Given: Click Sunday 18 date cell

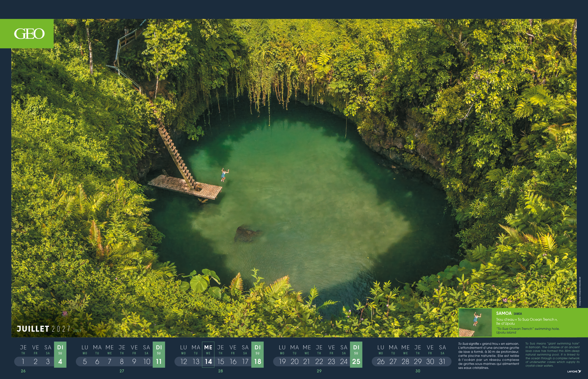Looking at the screenshot, I should tap(257, 361).
